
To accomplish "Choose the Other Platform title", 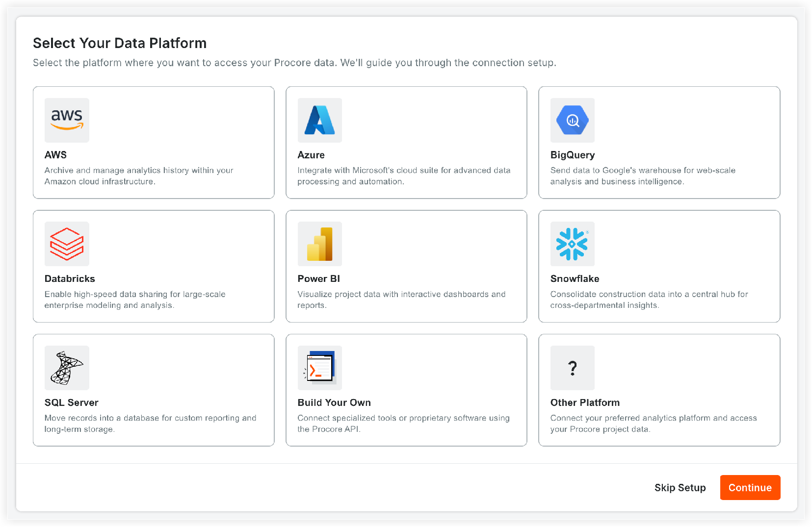I will (x=585, y=402).
